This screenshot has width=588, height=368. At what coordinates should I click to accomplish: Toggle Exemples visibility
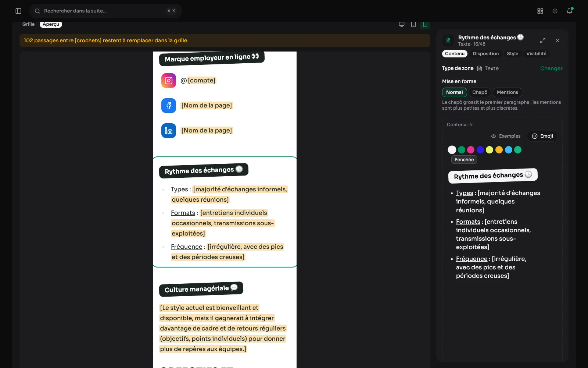[506, 136]
